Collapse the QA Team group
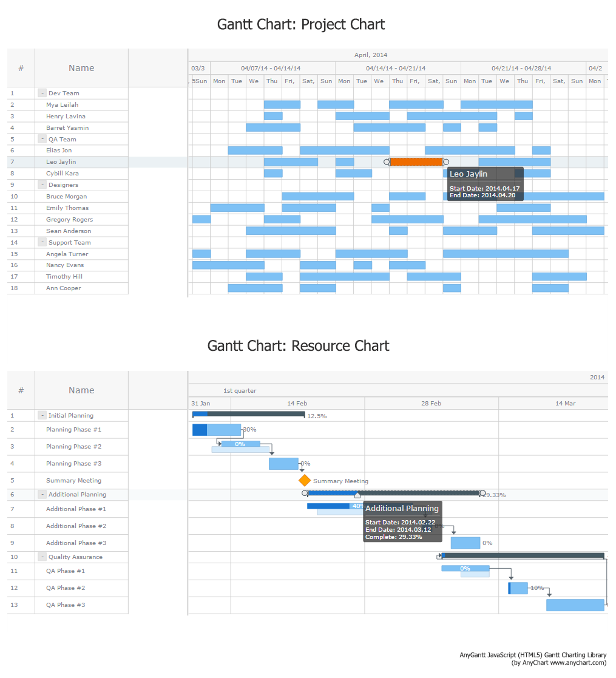 (x=42, y=139)
